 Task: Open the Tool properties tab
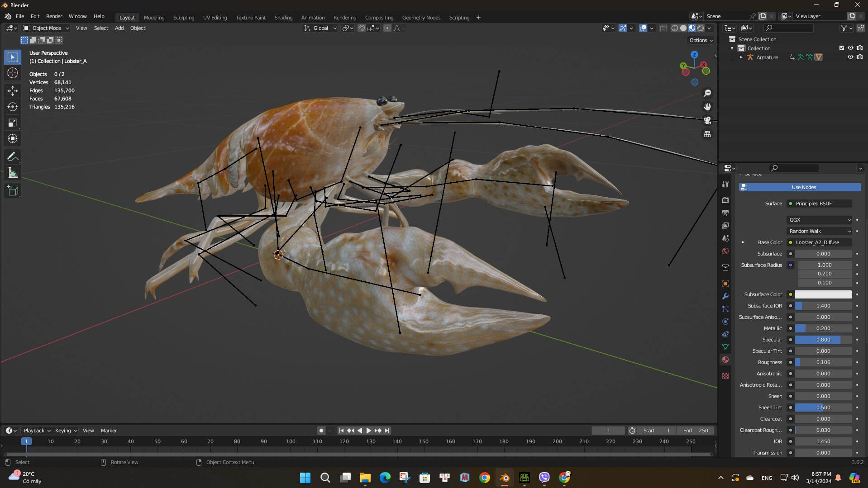pyautogui.click(x=725, y=184)
